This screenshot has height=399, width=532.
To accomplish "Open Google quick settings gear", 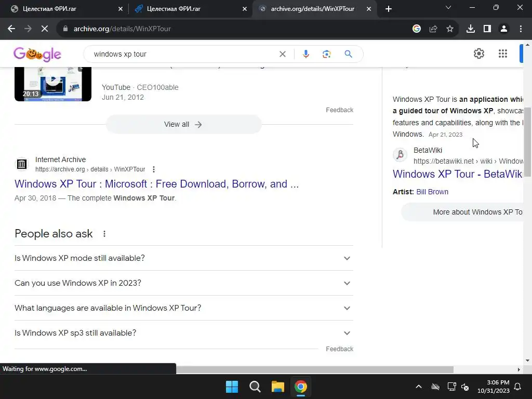I will tap(478, 54).
